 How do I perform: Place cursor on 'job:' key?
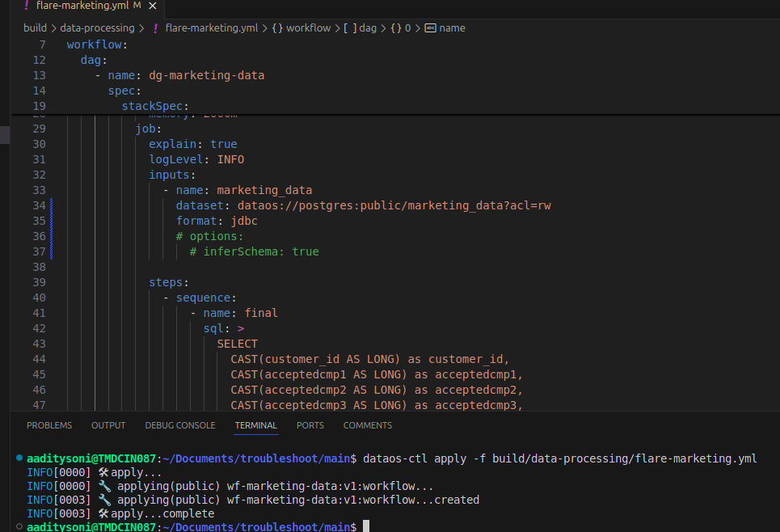148,129
